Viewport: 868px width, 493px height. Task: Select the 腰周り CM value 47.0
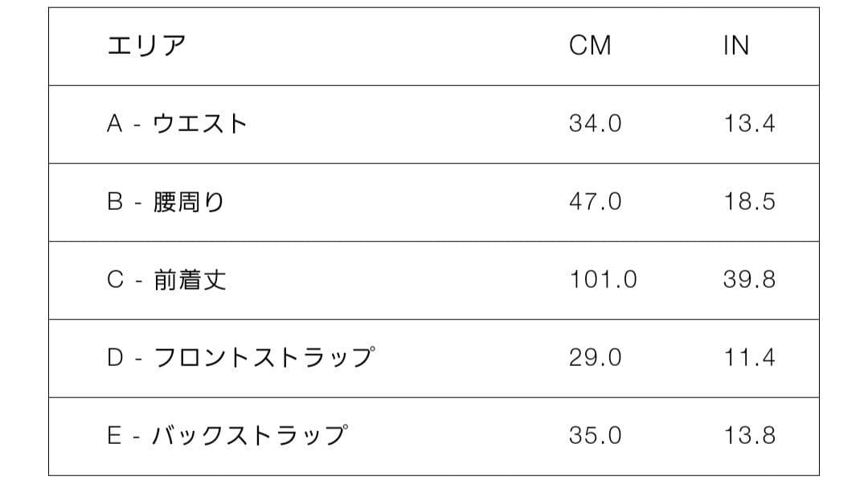[x=595, y=202]
